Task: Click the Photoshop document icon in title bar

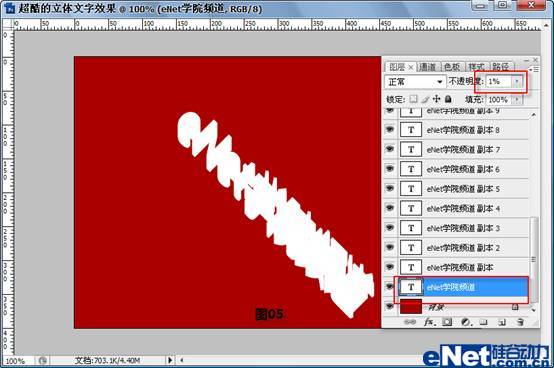Action: pos(10,8)
